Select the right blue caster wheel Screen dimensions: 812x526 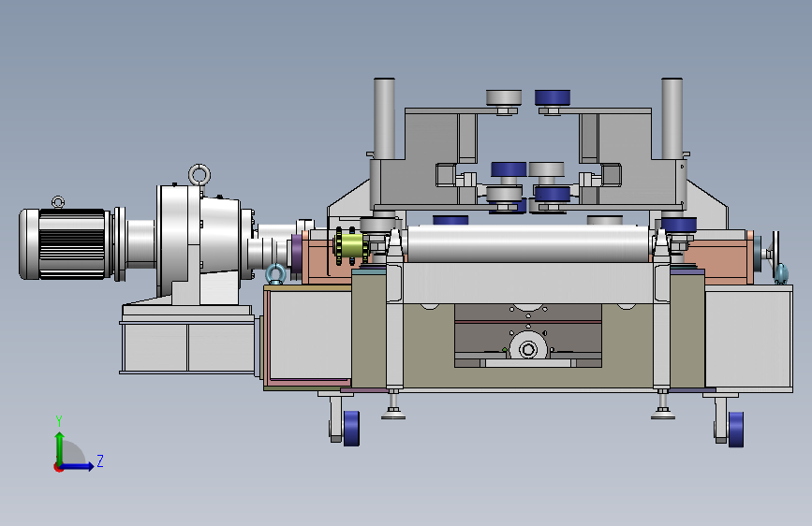[736, 430]
